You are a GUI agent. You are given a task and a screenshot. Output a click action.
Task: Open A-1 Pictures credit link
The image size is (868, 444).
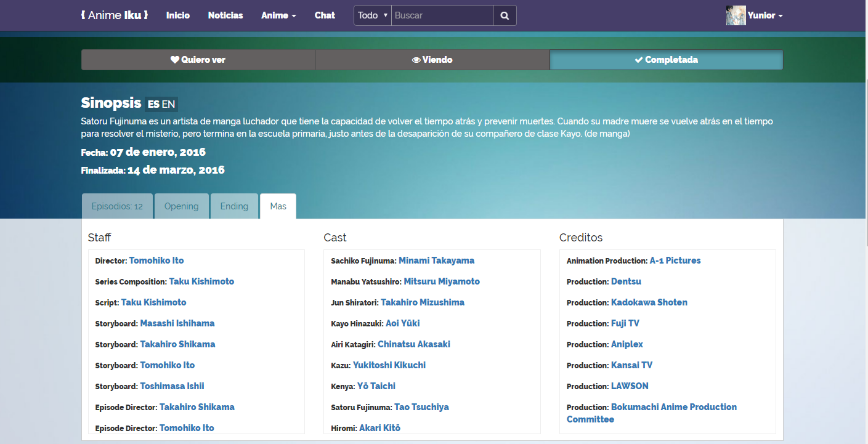pos(675,260)
